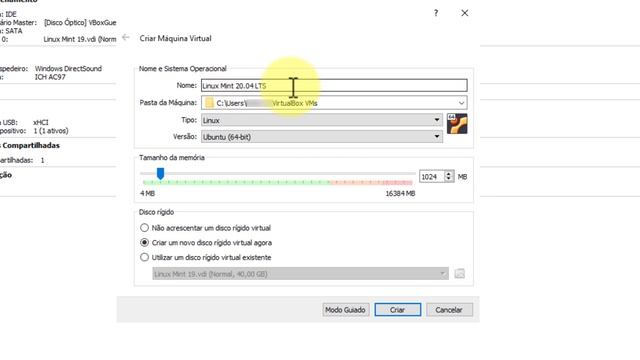Click the memory slider track near 16384 MB

(x=410, y=174)
